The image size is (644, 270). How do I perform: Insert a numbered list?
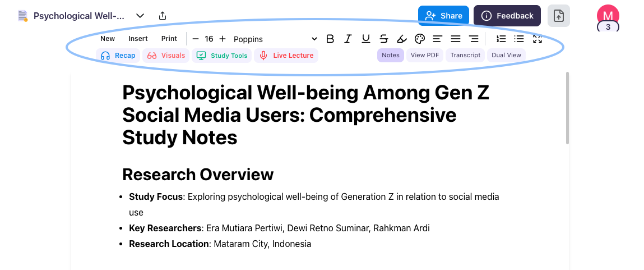coord(501,39)
